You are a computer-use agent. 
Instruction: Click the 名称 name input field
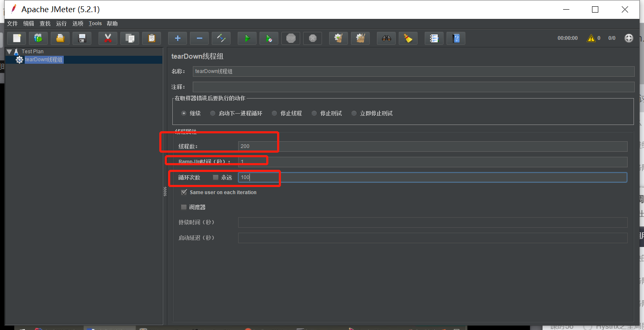pos(413,71)
